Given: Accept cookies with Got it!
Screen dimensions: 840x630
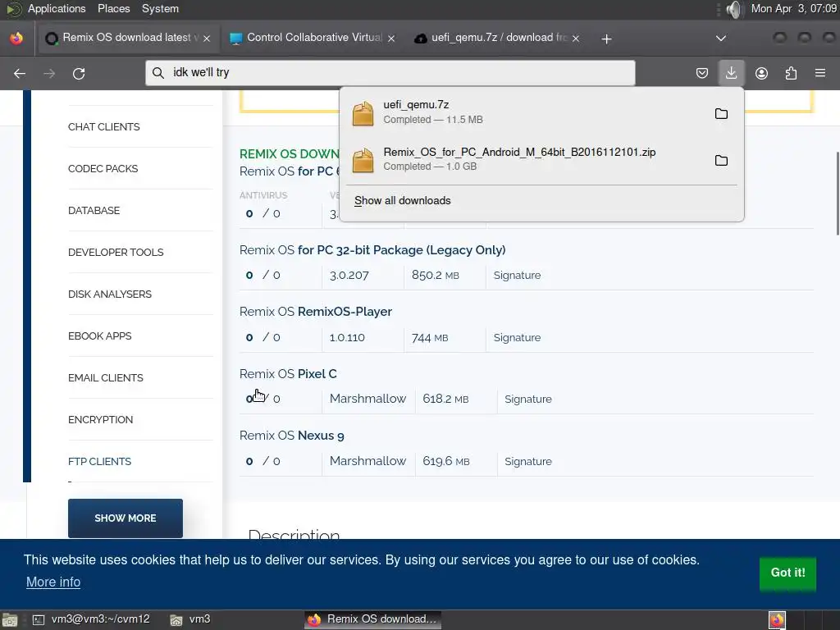Looking at the screenshot, I should click(x=787, y=573).
